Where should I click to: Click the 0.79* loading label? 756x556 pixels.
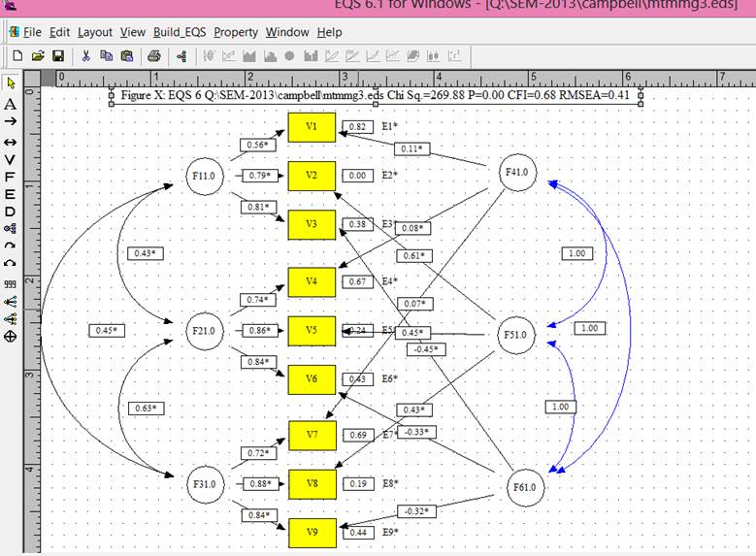[x=260, y=176]
